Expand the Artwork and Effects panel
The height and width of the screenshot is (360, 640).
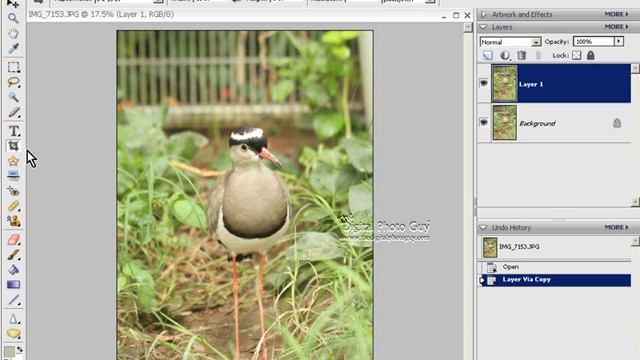point(484,14)
